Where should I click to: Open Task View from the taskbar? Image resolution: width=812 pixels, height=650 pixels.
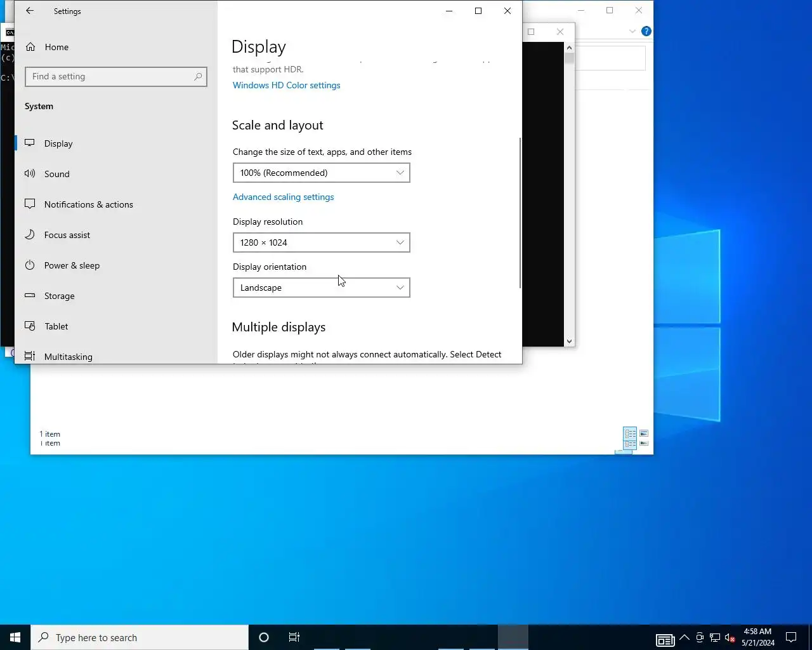pyautogui.click(x=294, y=637)
